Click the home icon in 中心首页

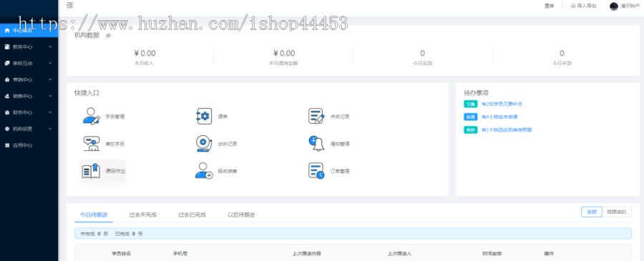coord(7,30)
